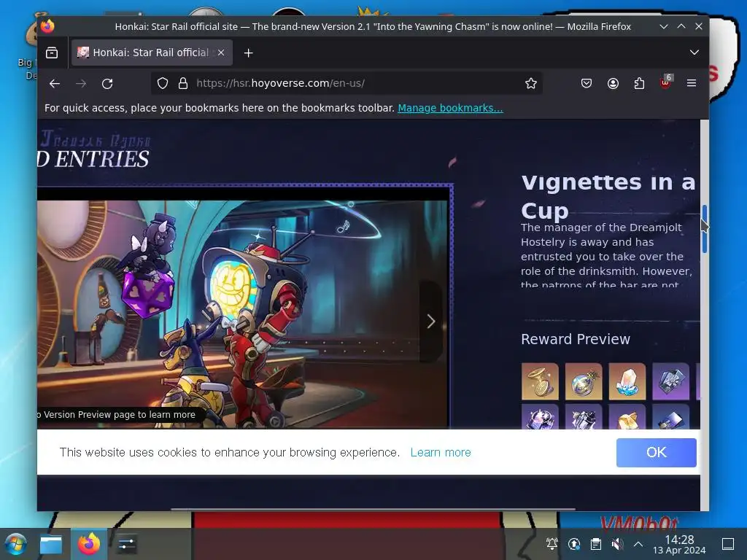Open the Start menu
Viewport: 747px width, 560px height.
(x=15, y=544)
